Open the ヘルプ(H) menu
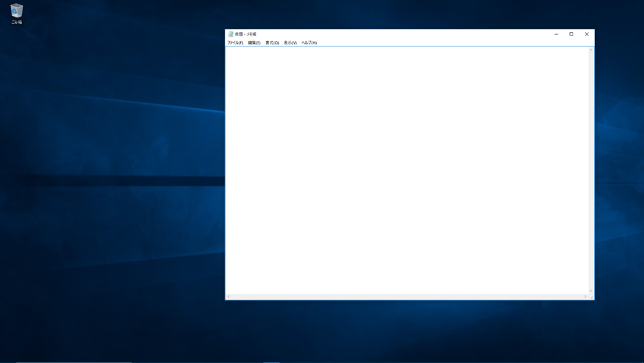 309,43
